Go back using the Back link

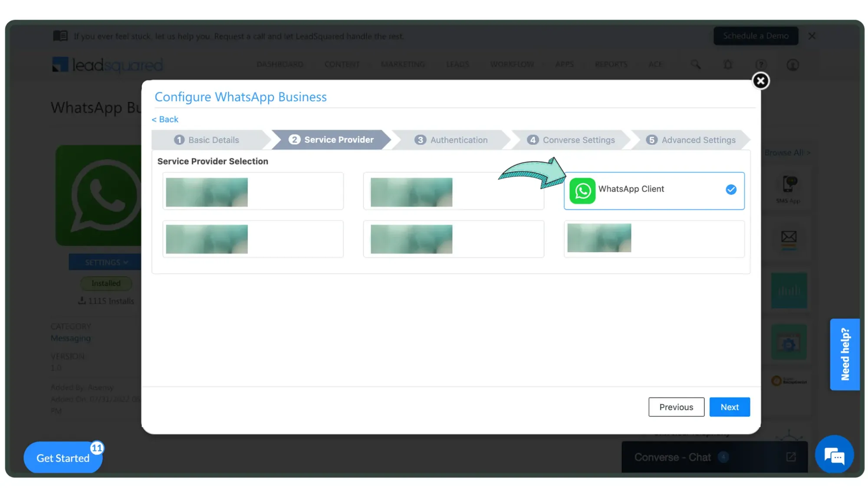tap(165, 119)
